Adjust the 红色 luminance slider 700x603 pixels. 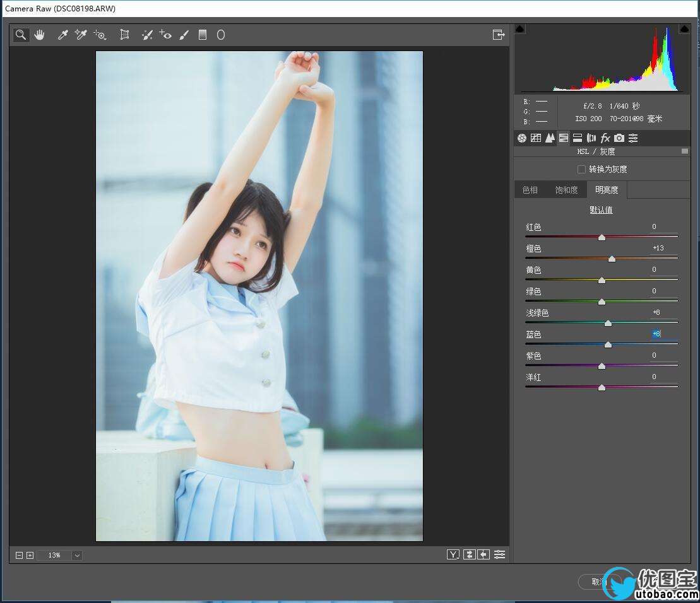[x=602, y=237]
